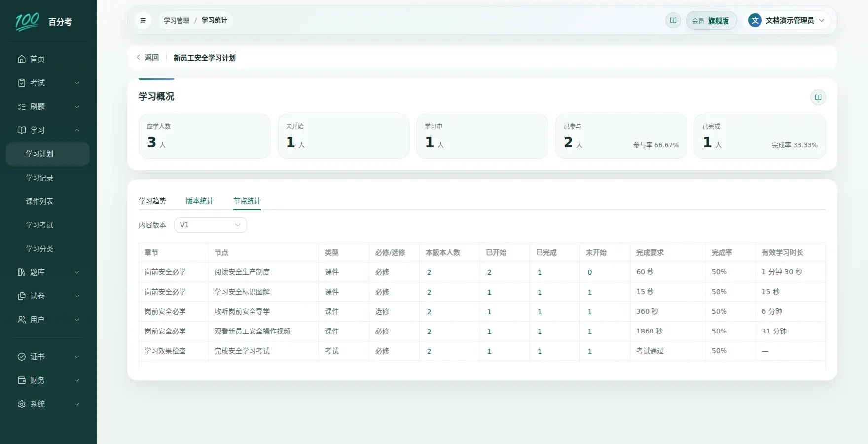Viewport: 868px width, 444px height.
Task: Click the book icon in 学习概况 panel
Action: coord(818,97)
